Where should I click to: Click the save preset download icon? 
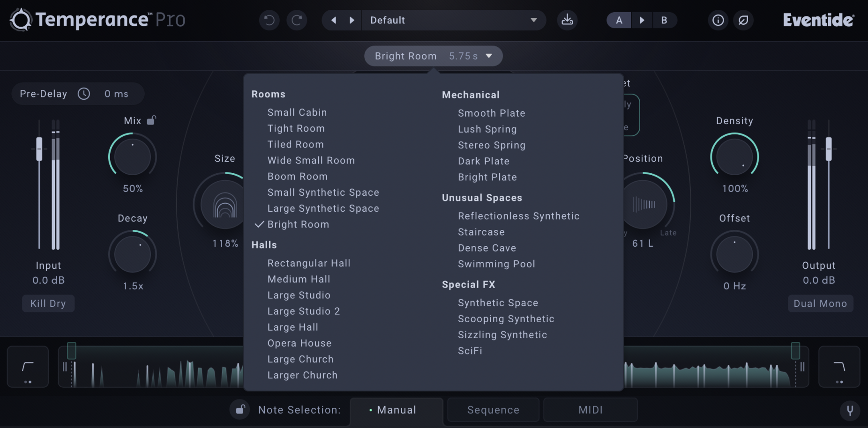pyautogui.click(x=567, y=20)
